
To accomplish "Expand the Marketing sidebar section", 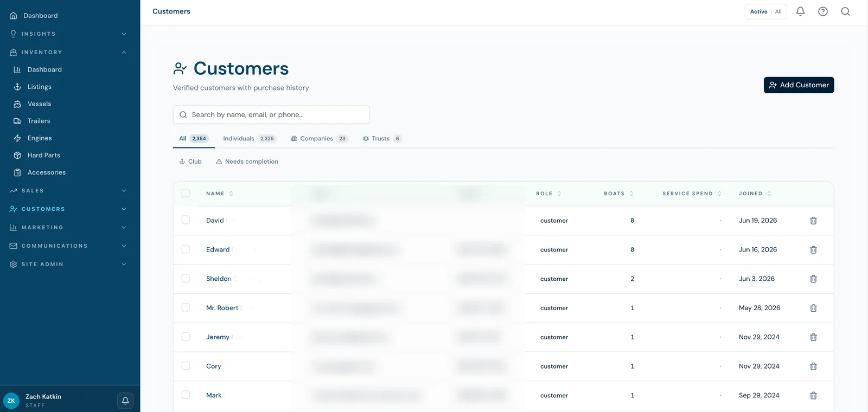I will (69, 228).
